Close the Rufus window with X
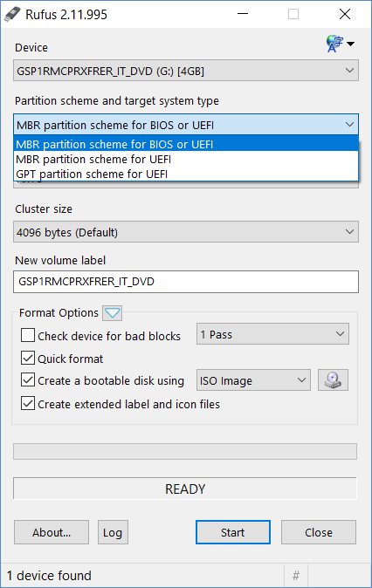This screenshot has width=372, height=588. (345, 14)
